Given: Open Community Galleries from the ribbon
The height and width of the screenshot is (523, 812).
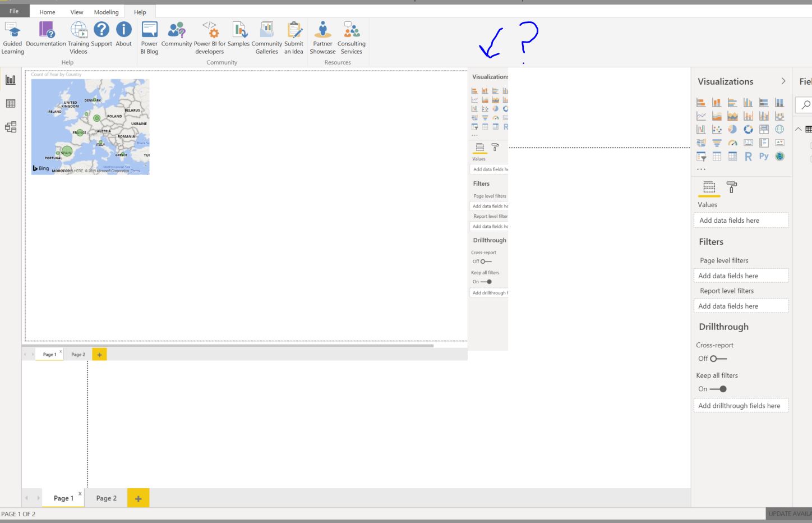Looking at the screenshot, I should click(x=266, y=38).
